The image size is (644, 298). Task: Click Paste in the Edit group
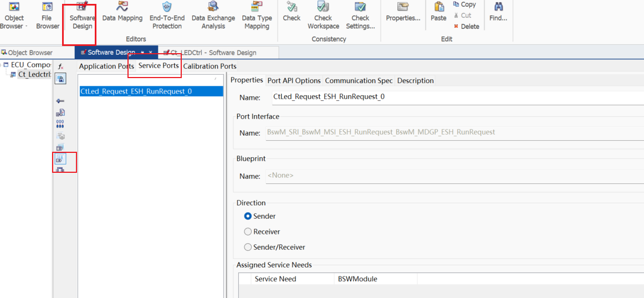click(438, 12)
